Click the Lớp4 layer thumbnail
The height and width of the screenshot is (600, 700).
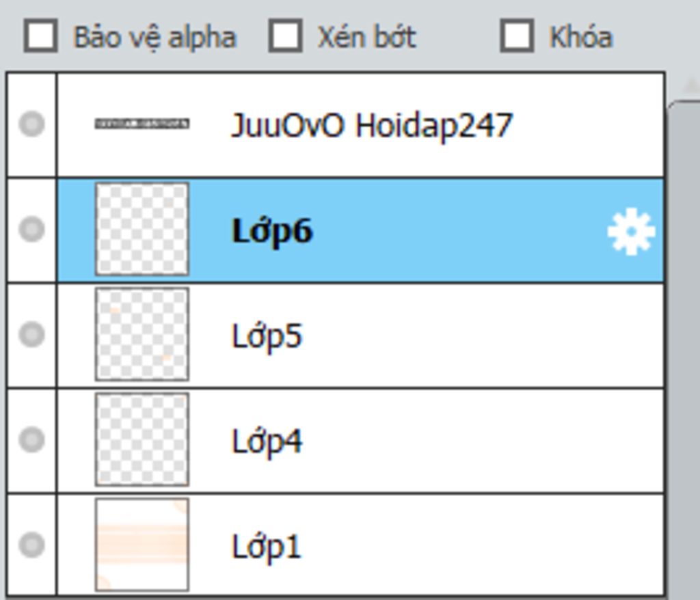(x=142, y=439)
